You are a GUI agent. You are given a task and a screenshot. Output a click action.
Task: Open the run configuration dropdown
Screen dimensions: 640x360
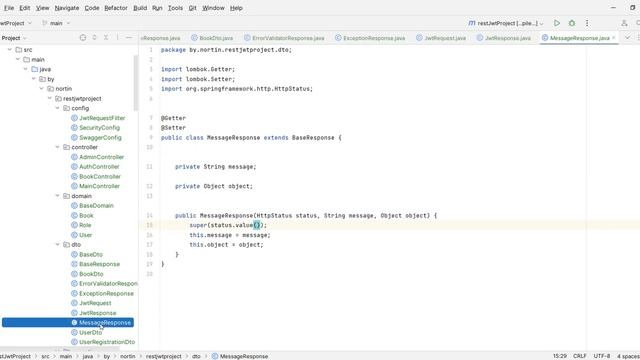[x=506, y=23]
